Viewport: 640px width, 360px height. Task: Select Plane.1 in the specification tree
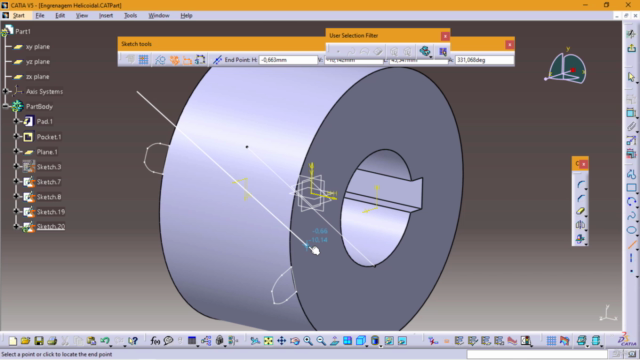coord(47,152)
